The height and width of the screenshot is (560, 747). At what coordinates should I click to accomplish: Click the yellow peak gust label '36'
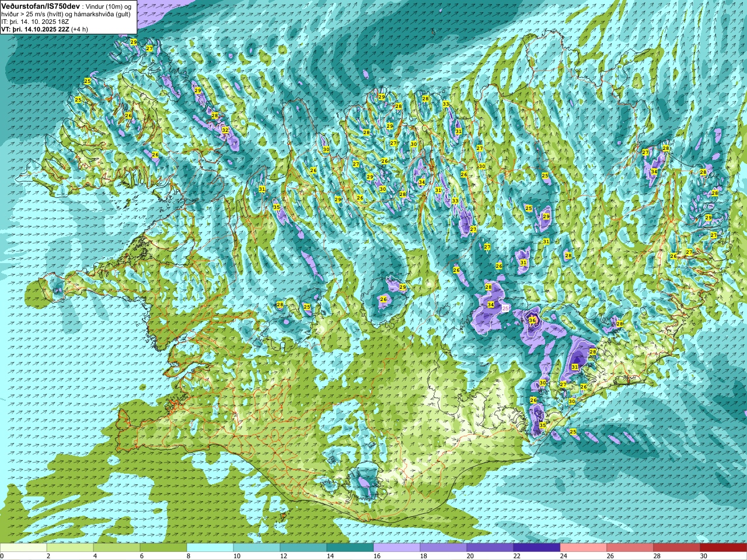(x=532, y=320)
